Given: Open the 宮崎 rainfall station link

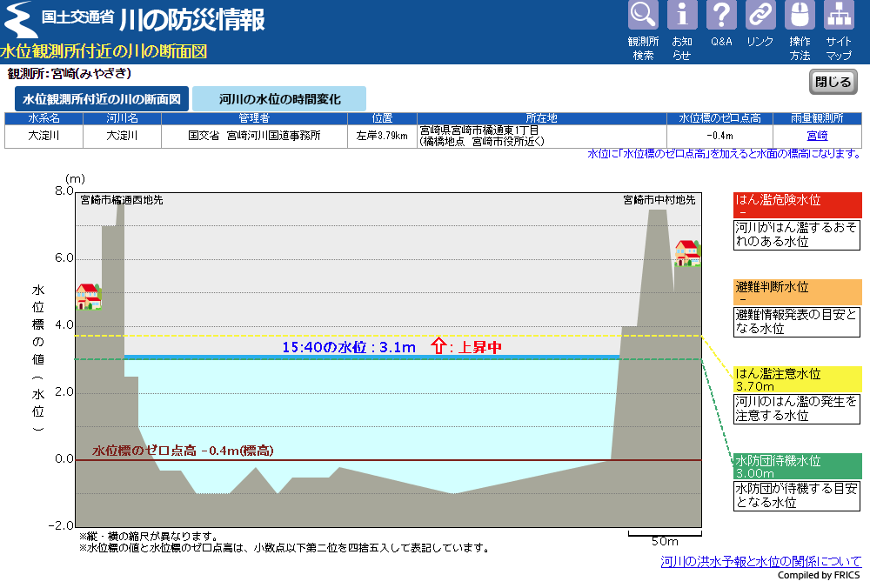Looking at the screenshot, I should click(x=816, y=136).
